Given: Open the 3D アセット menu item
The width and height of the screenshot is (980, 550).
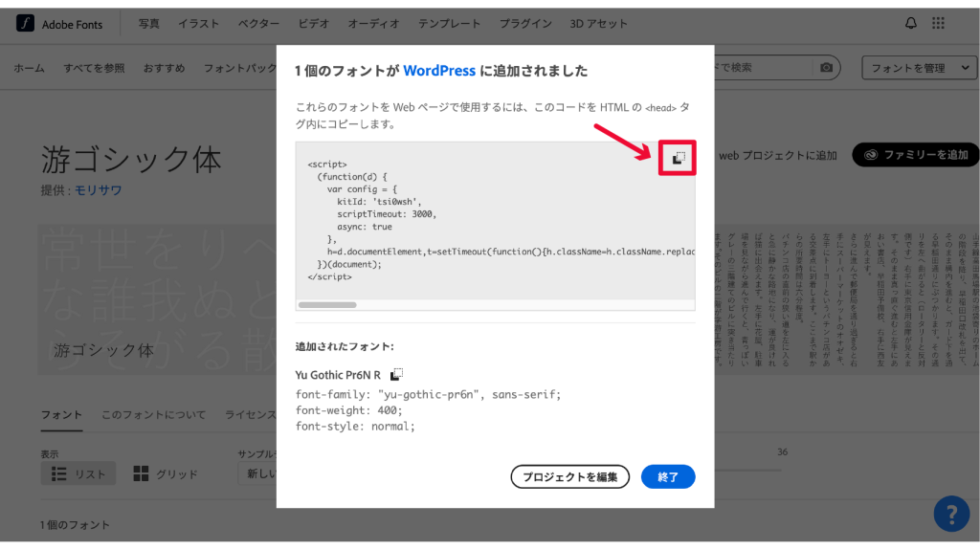Looking at the screenshot, I should (598, 24).
